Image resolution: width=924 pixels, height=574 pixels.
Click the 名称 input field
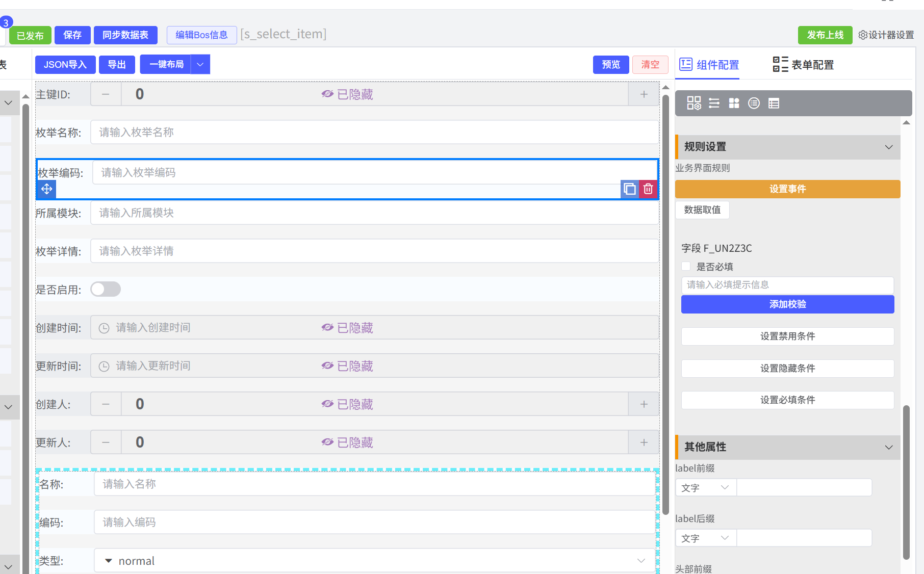(x=375, y=484)
